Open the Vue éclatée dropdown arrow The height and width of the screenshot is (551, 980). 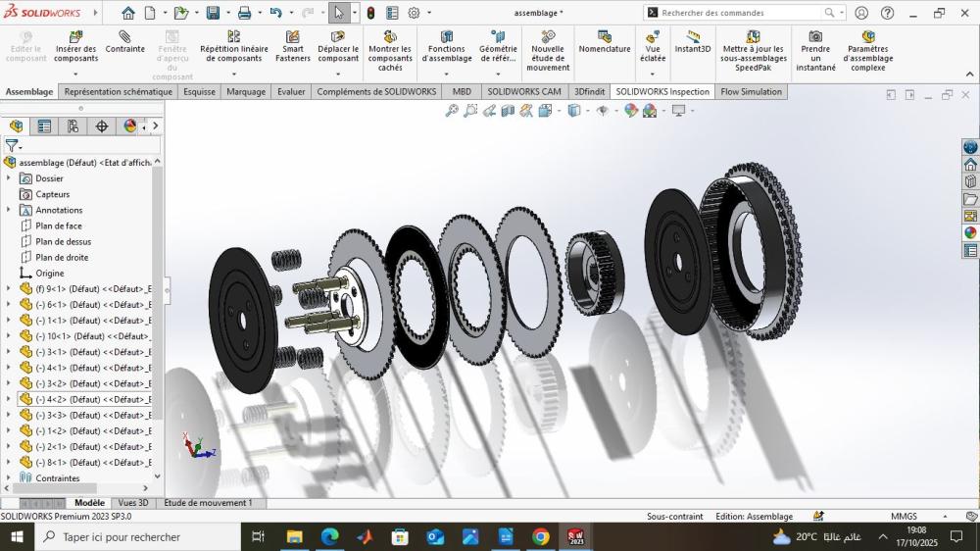(x=653, y=75)
